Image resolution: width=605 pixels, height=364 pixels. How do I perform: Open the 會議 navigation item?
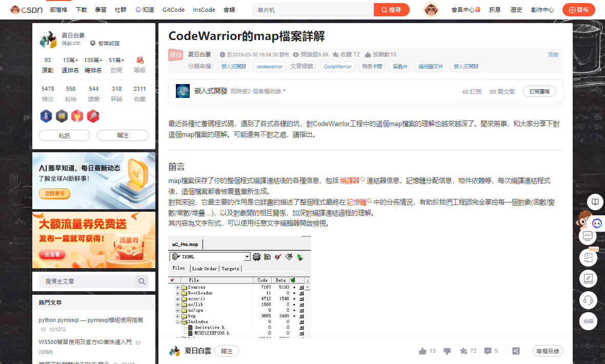(229, 10)
